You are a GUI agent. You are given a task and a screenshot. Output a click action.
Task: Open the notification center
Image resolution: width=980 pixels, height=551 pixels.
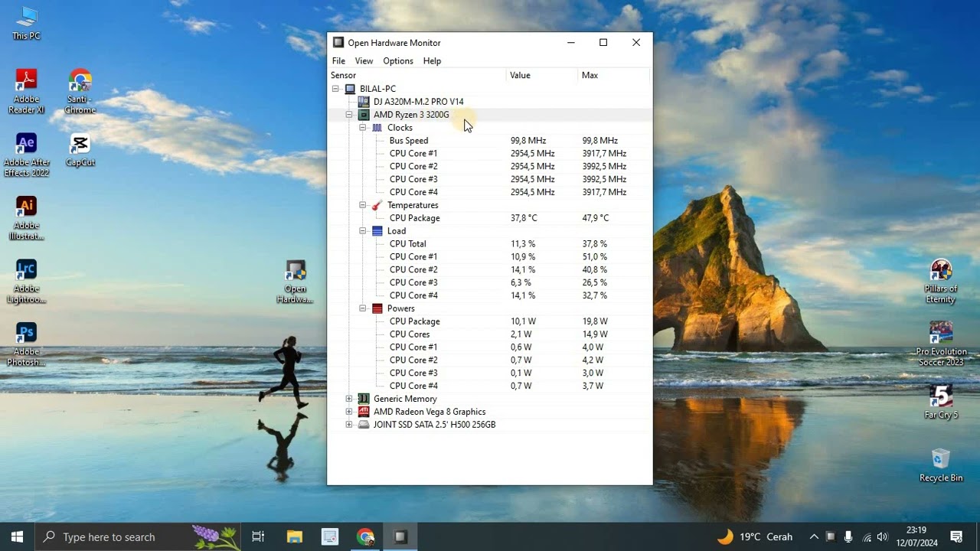[x=956, y=536]
